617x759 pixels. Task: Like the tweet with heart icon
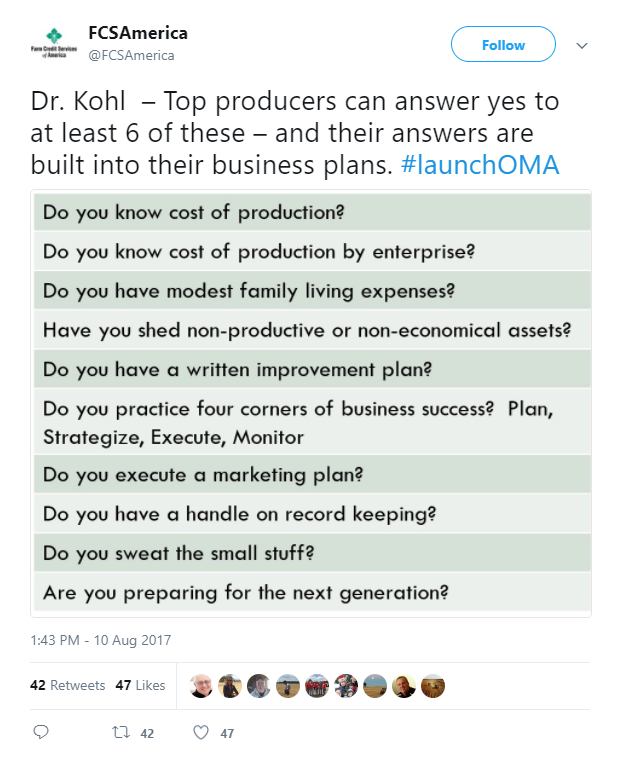[201, 732]
